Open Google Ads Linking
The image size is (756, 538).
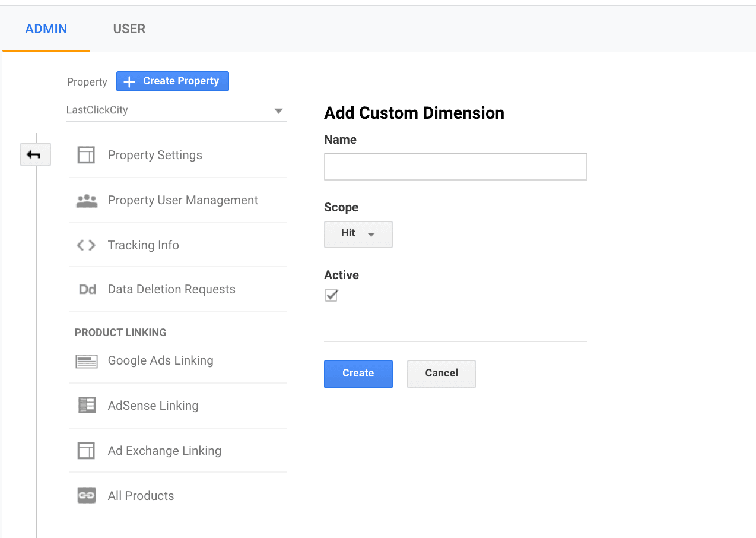160,360
